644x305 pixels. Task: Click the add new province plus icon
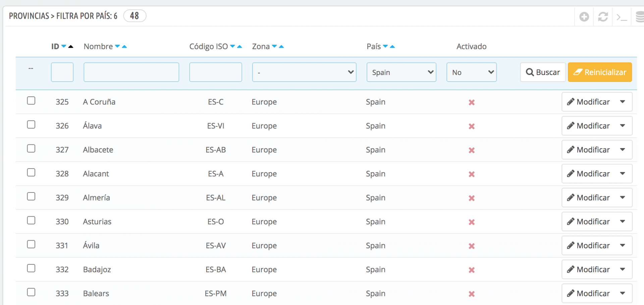584,16
